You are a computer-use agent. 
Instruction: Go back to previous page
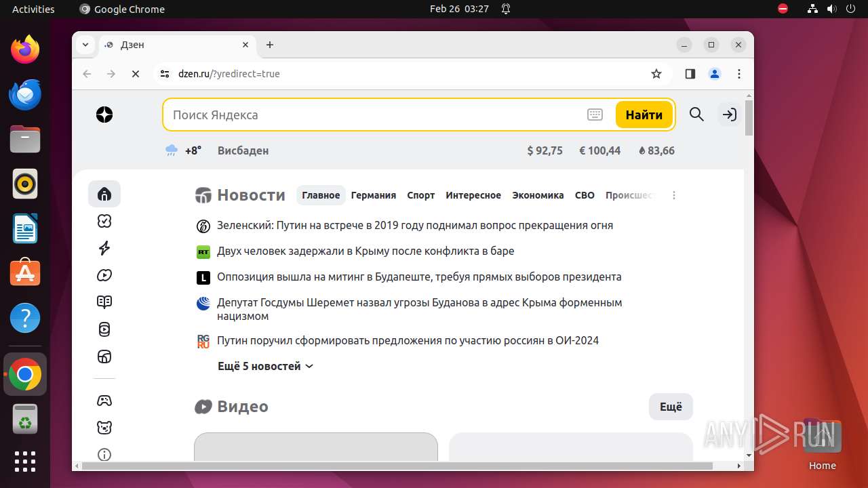[87, 74]
